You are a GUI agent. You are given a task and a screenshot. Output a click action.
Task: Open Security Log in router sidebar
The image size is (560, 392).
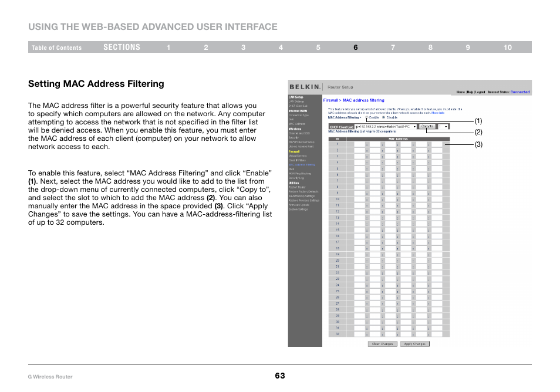pos(296,178)
